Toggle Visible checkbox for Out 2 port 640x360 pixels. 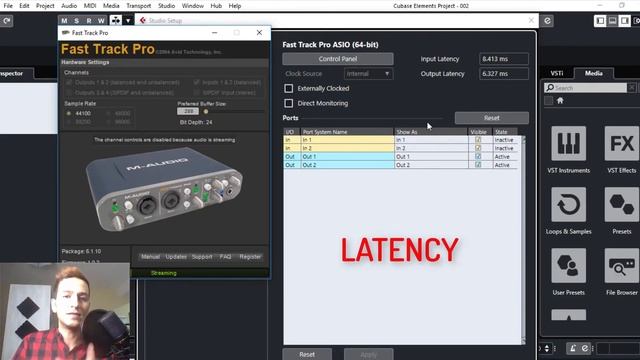click(478, 165)
